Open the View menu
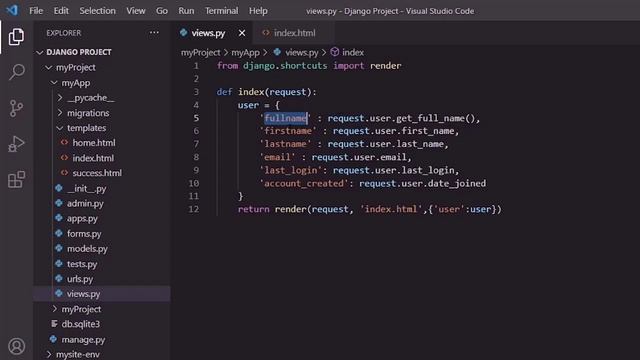Viewport: 640px width, 360px height. [x=136, y=11]
